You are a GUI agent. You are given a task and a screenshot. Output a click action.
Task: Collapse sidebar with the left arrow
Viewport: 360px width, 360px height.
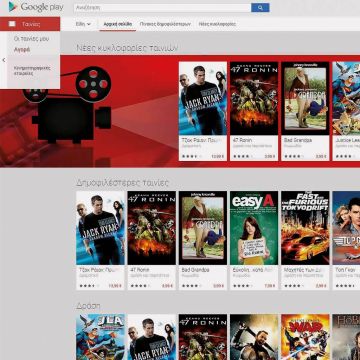click(4, 60)
